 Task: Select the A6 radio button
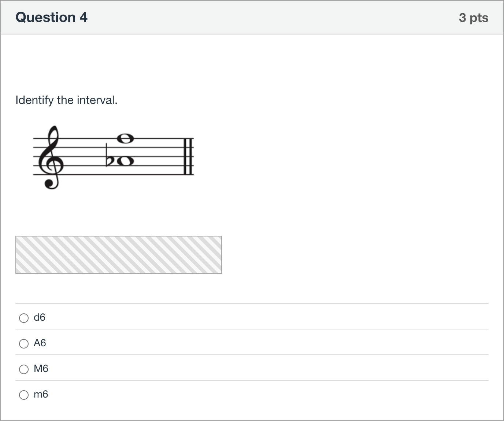click(x=24, y=344)
